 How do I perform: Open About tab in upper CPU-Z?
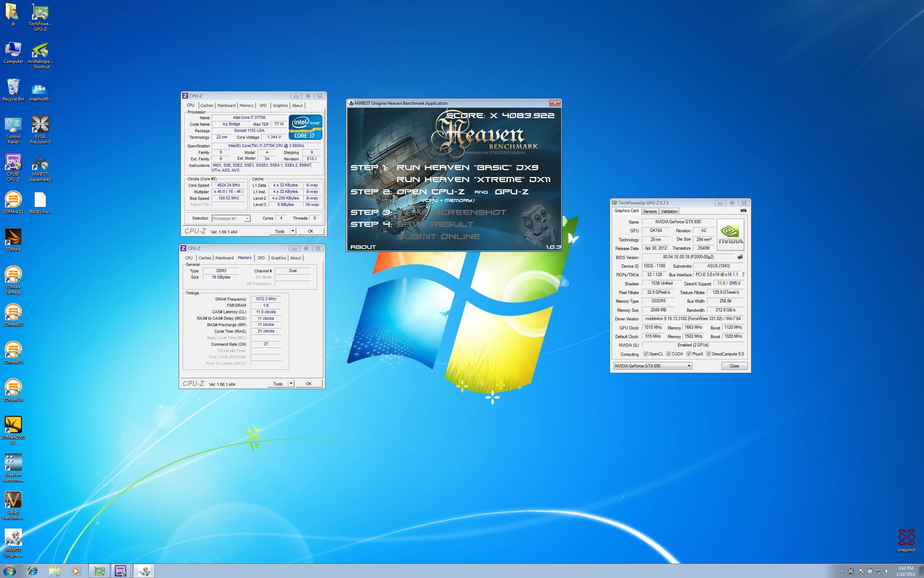pos(297,105)
